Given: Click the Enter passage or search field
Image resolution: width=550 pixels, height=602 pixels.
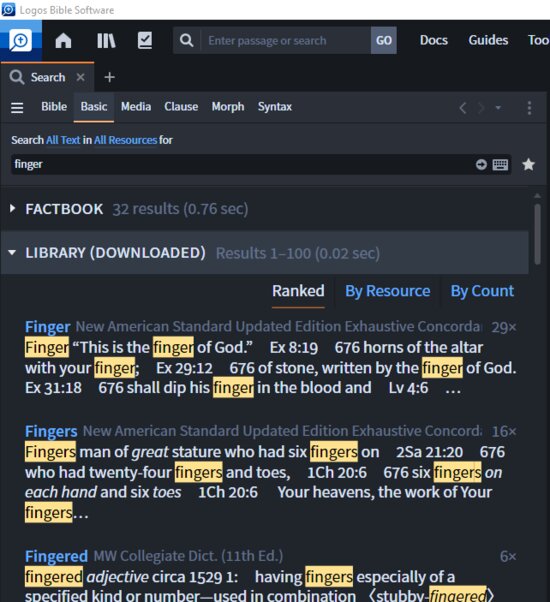Looking at the screenshot, I should pyautogui.click(x=286, y=40).
